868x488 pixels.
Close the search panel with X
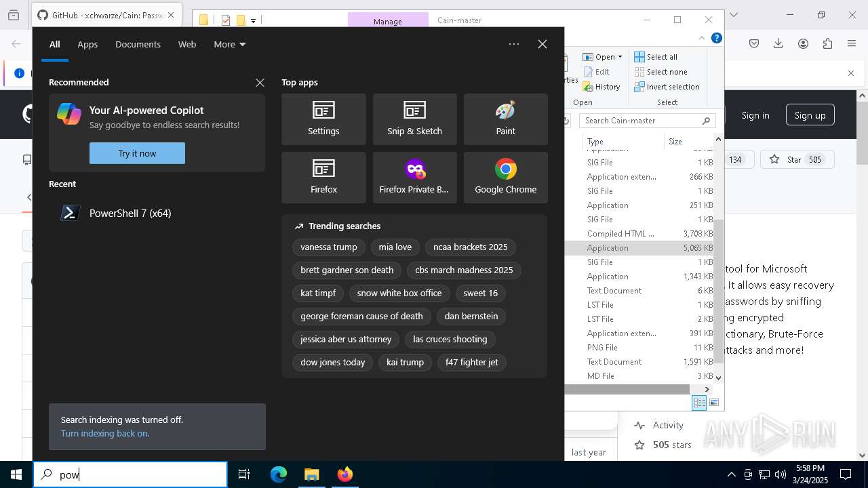[x=542, y=44]
